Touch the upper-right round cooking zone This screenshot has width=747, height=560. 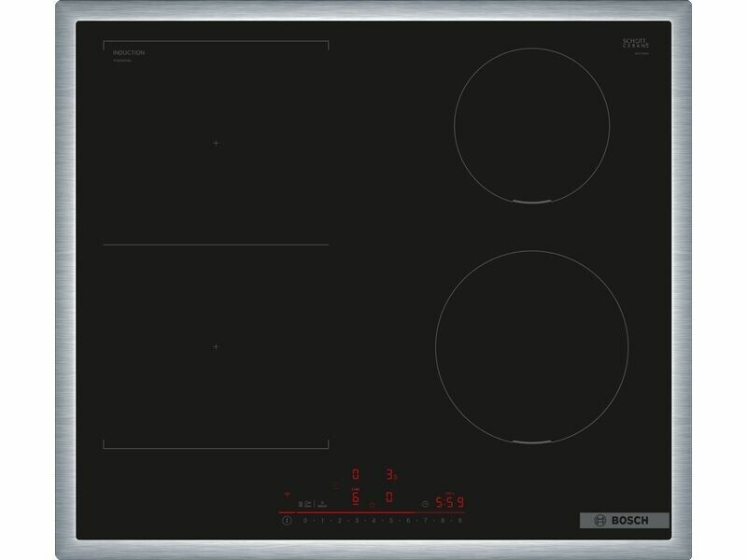point(531,123)
